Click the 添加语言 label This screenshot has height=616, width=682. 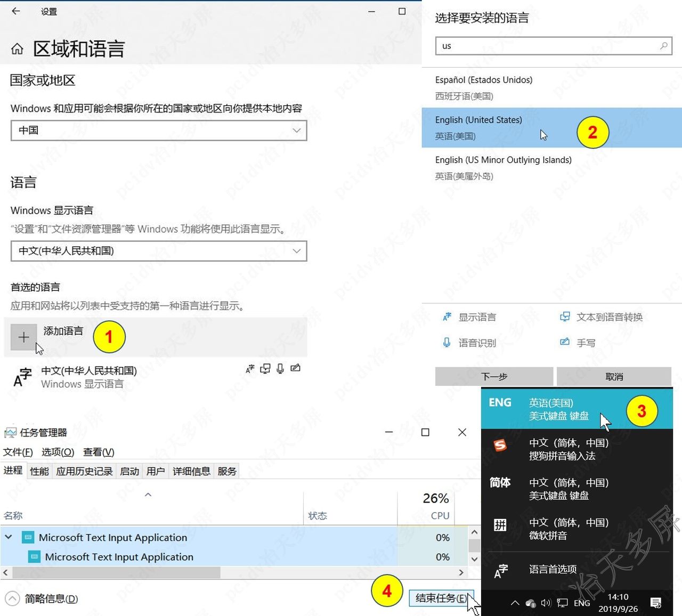click(x=63, y=331)
